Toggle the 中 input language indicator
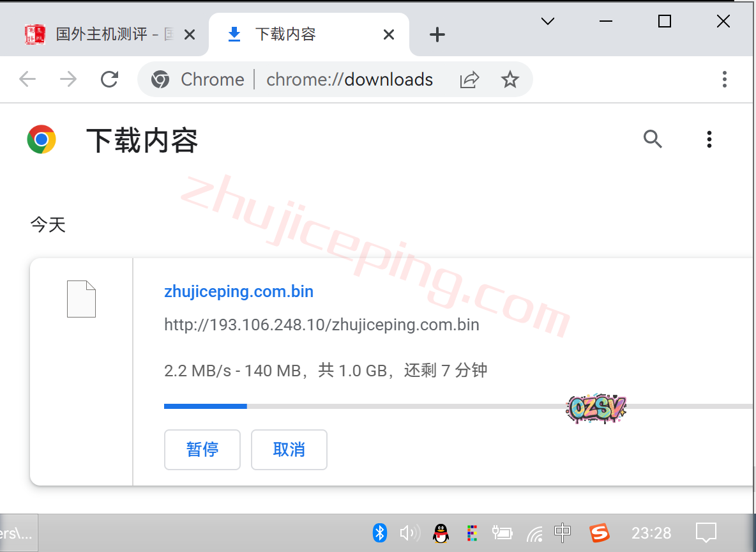The width and height of the screenshot is (756, 552). tap(563, 532)
